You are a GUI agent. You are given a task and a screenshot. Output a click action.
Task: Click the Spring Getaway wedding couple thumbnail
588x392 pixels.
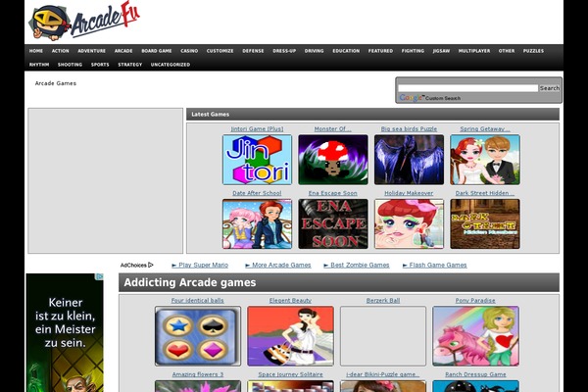click(485, 160)
